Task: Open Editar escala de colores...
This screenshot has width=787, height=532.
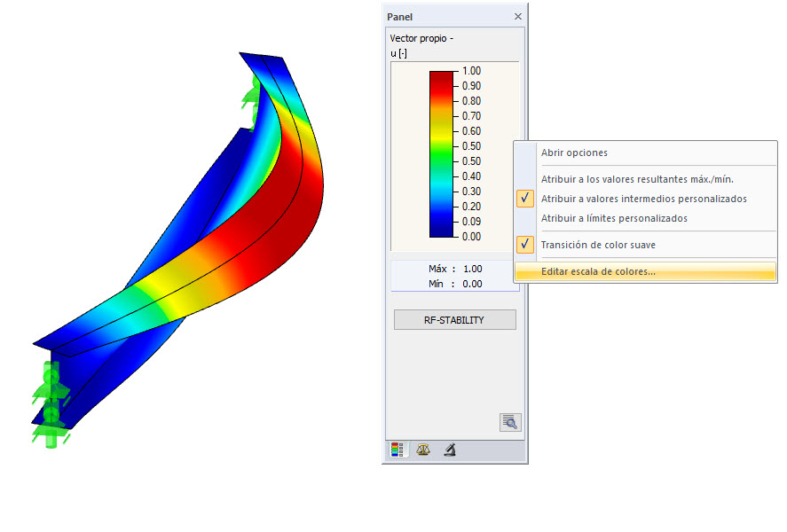Action: 645,272
